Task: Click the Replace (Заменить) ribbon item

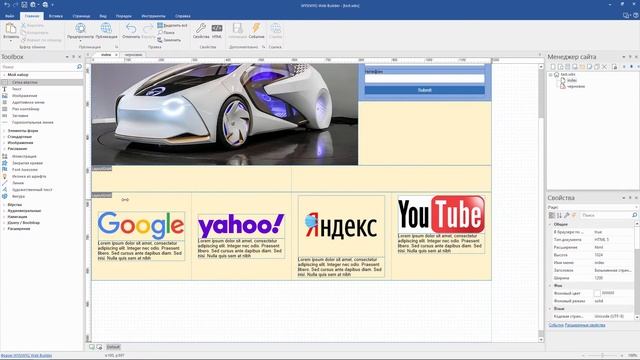Action: (169, 40)
